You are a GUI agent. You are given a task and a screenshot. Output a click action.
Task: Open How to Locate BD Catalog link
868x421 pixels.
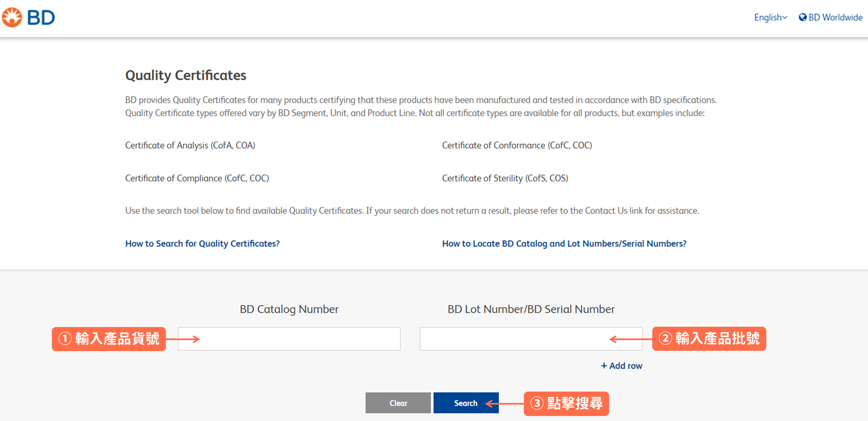(x=564, y=243)
